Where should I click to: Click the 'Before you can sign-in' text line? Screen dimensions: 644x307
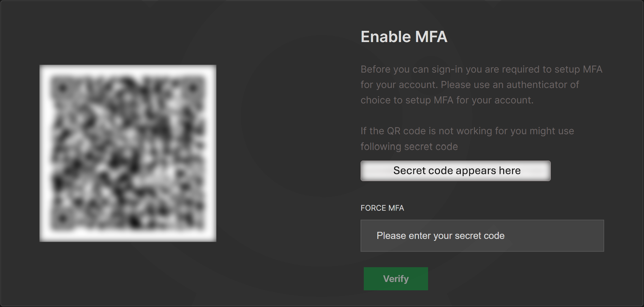pyautogui.click(x=481, y=69)
